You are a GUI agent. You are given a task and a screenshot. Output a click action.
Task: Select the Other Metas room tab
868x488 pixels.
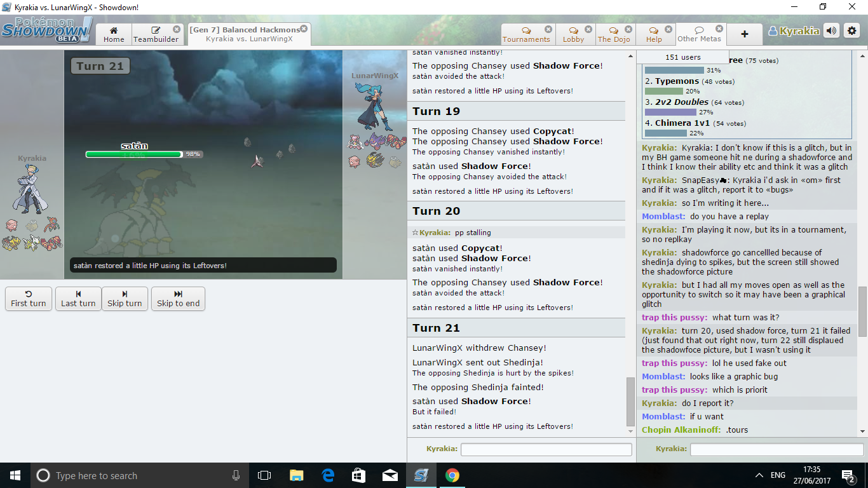[x=700, y=34]
